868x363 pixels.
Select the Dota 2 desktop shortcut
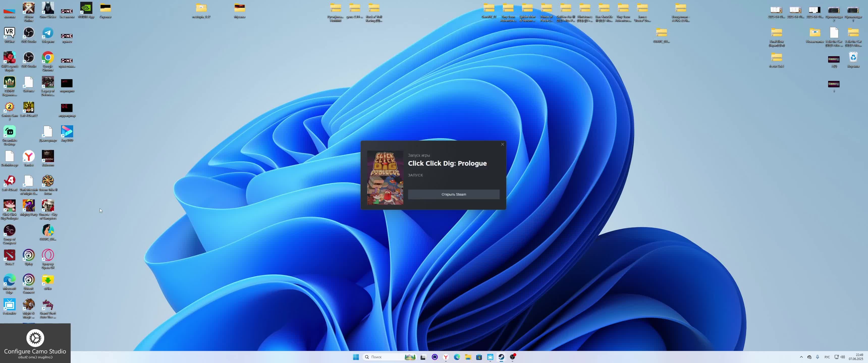click(x=9, y=257)
